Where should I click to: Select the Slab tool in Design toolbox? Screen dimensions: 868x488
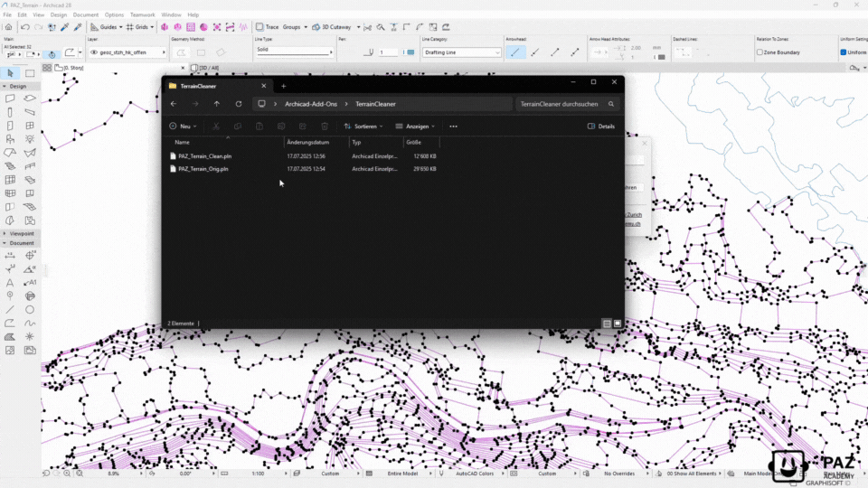(30, 99)
